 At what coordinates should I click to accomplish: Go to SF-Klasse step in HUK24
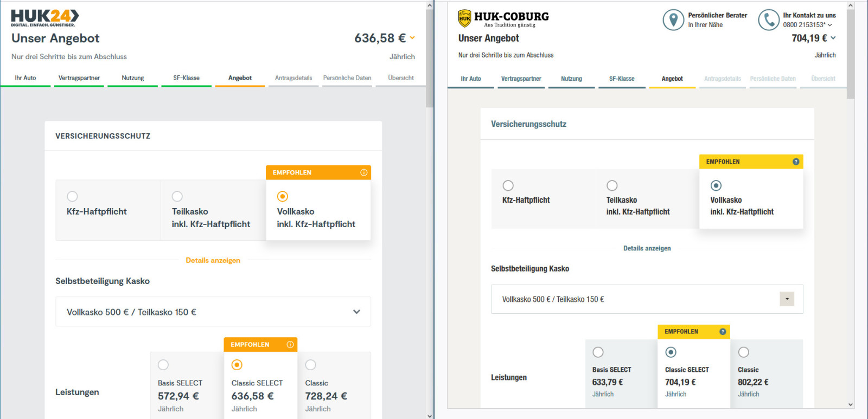(186, 78)
